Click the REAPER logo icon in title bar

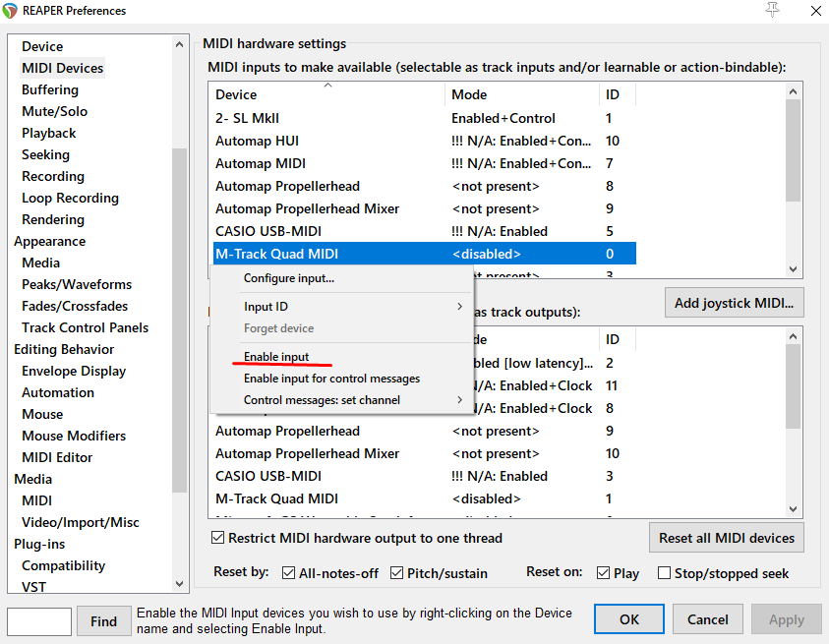(11, 11)
